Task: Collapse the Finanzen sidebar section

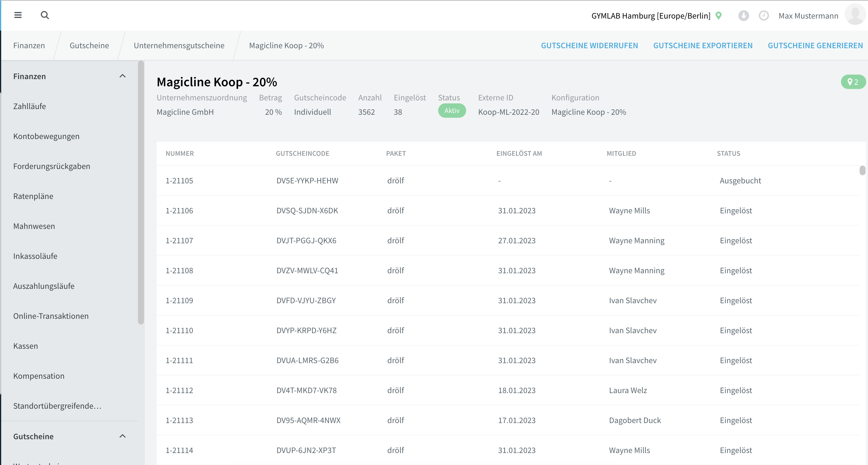Action: pos(123,76)
